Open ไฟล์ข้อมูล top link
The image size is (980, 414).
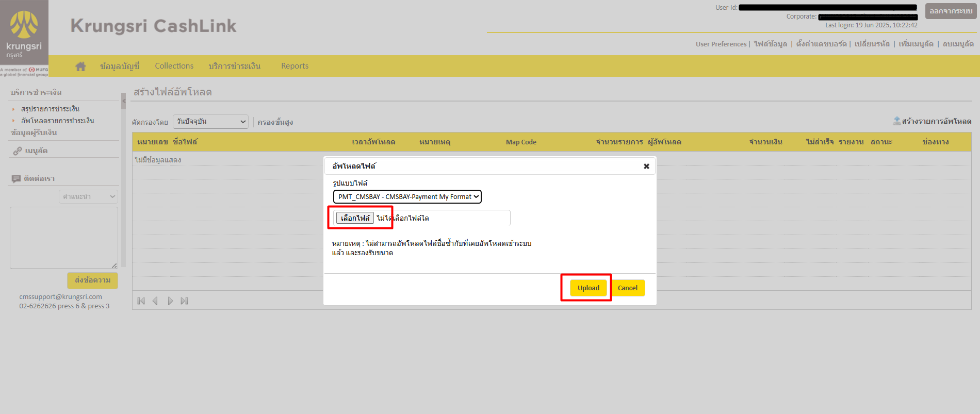771,44
